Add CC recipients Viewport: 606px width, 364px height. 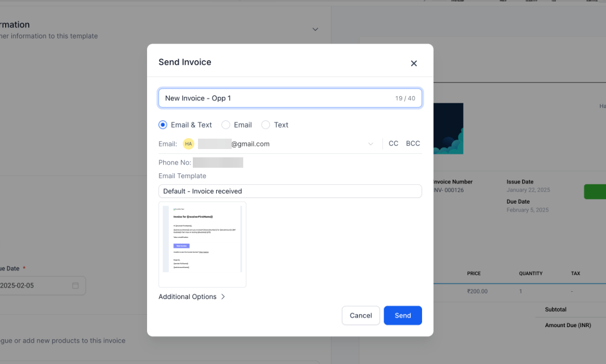[393, 144]
